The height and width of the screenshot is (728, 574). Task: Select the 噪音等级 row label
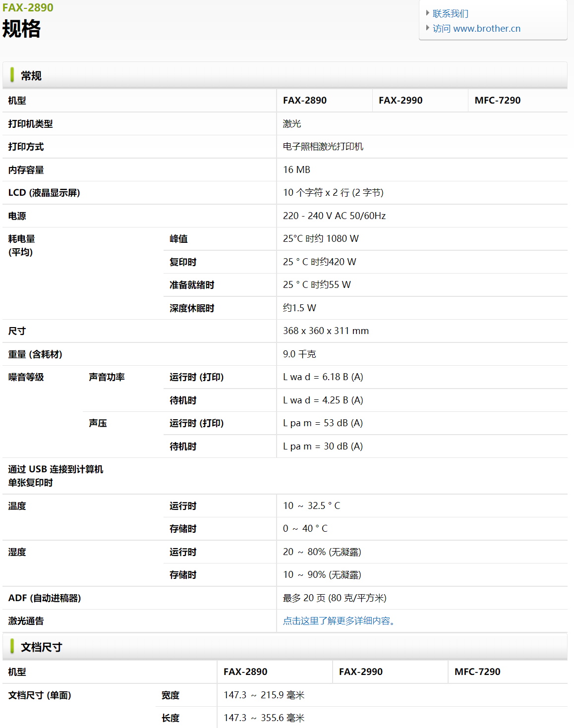point(26,377)
